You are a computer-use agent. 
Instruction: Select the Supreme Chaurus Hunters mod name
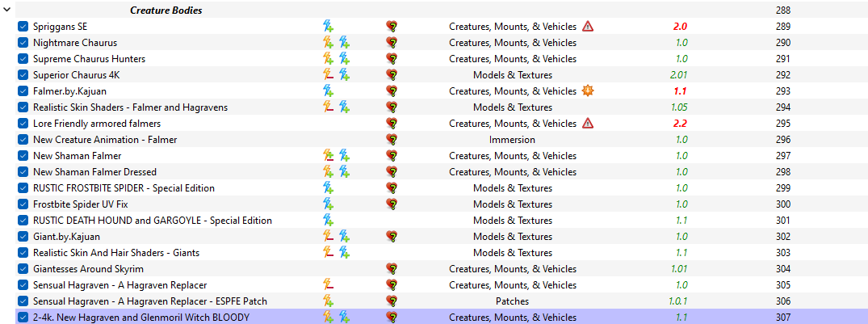click(x=89, y=59)
